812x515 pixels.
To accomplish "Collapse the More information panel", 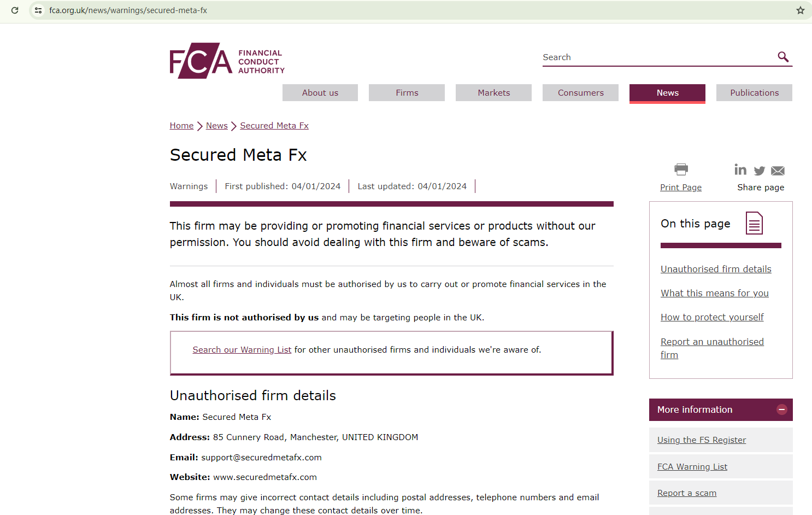I will click(782, 409).
